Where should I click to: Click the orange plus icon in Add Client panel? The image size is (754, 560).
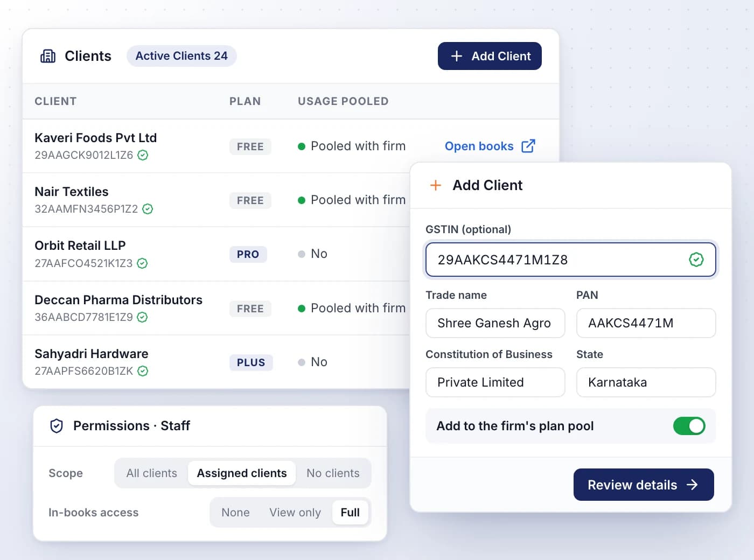(x=436, y=185)
